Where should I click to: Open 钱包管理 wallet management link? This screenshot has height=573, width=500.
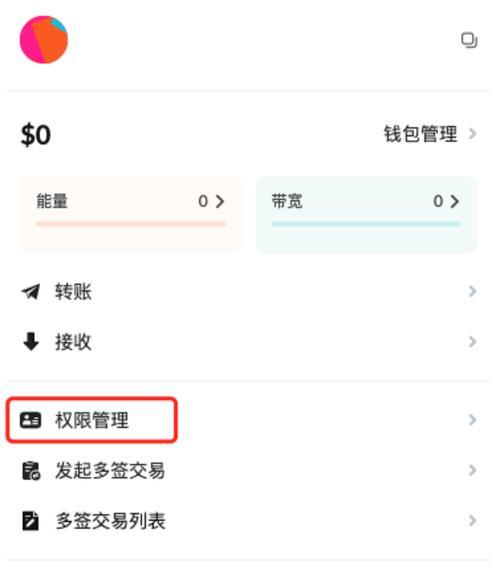[x=420, y=134]
